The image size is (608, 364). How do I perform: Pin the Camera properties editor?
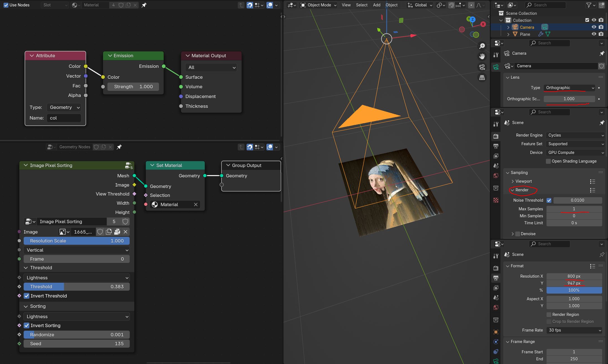[x=602, y=53]
